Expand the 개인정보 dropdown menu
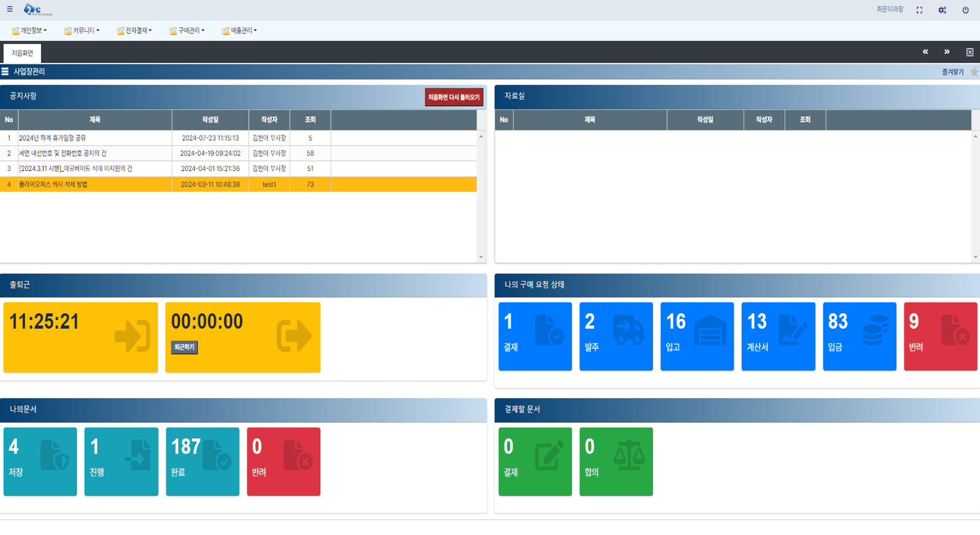Viewport: 980px width, 535px height. pos(29,31)
